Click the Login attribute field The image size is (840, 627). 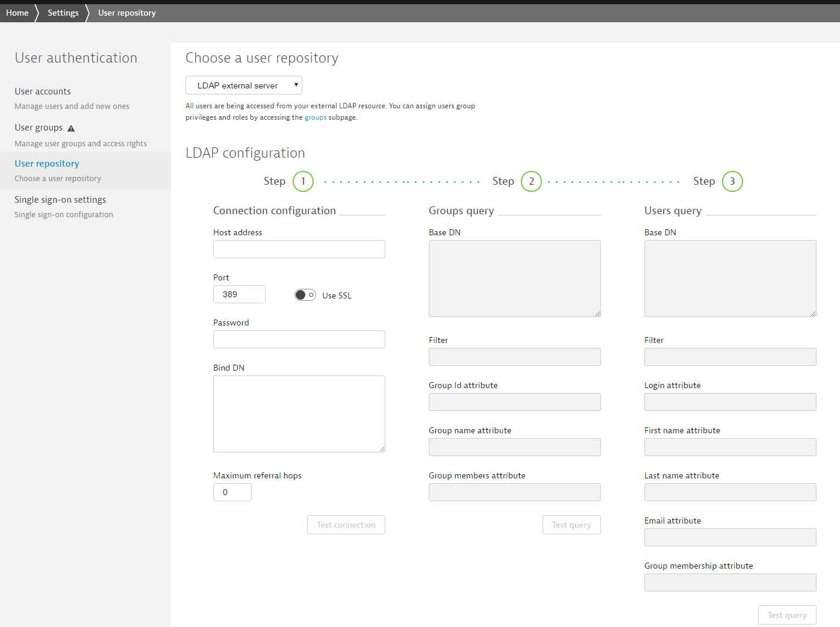pyautogui.click(x=730, y=402)
